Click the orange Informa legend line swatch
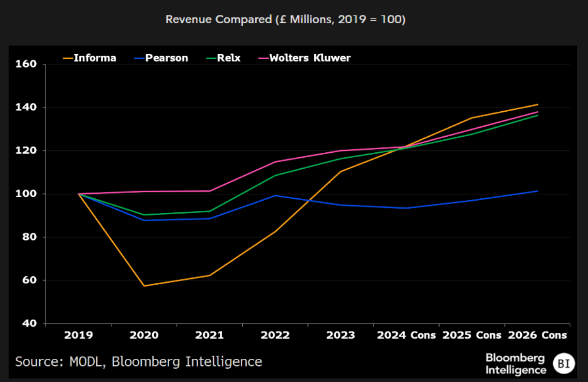Viewport: 588px width, 382px height. click(67, 59)
